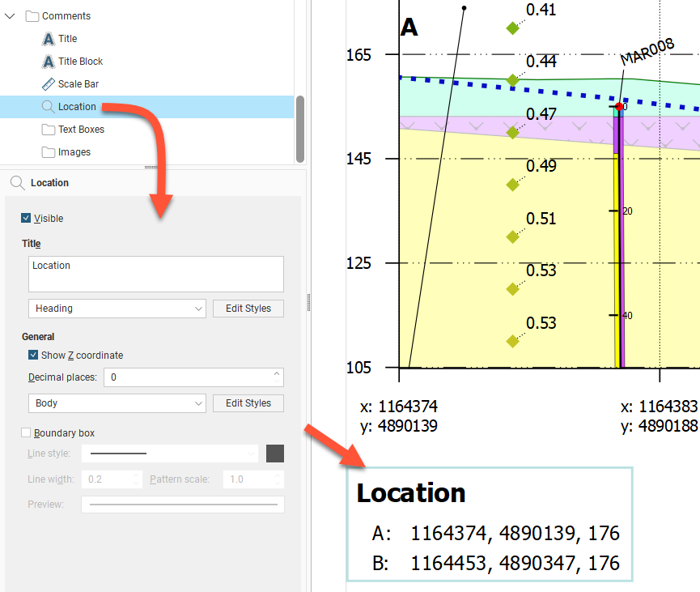Click the boundary line color swatch

[275, 454]
